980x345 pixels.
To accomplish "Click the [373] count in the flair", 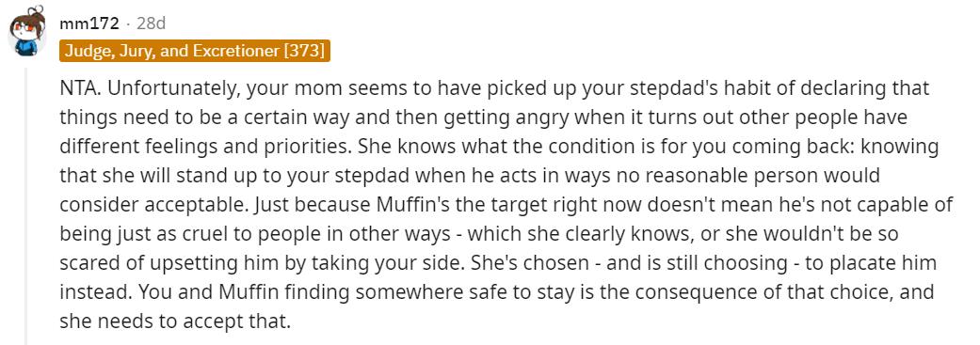I will [304, 51].
